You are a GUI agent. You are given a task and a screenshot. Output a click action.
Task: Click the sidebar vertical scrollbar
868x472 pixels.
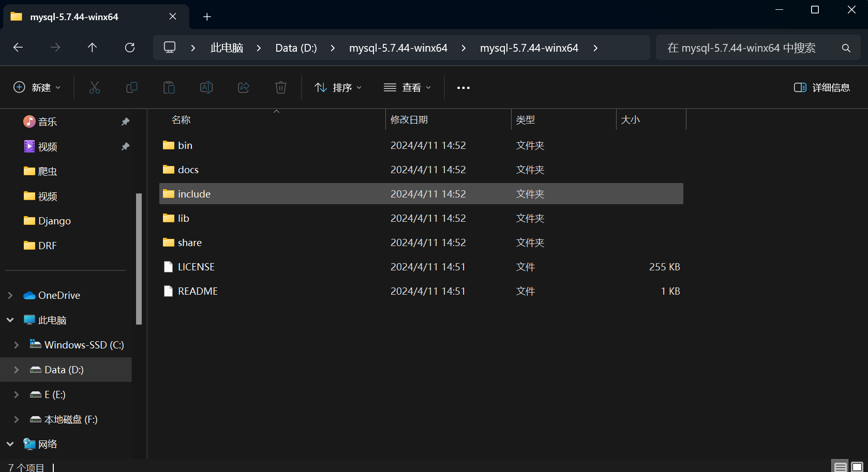click(x=139, y=258)
